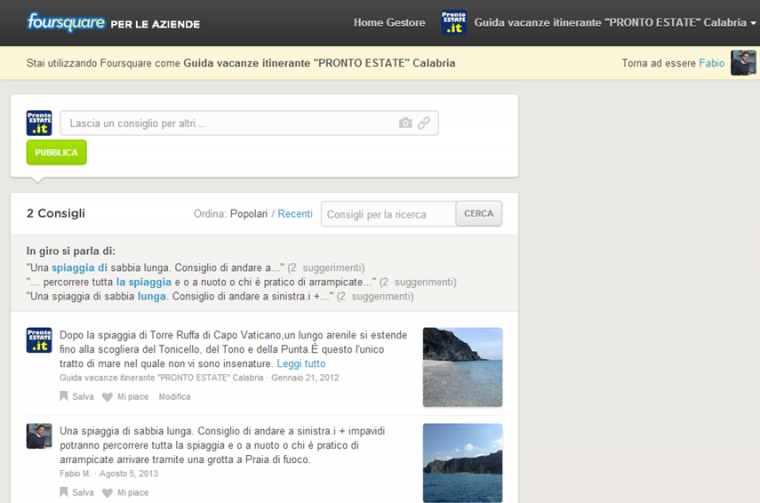This screenshot has width=760, height=503.
Task: Click the '2 Consigli' heading
Action: (56, 213)
